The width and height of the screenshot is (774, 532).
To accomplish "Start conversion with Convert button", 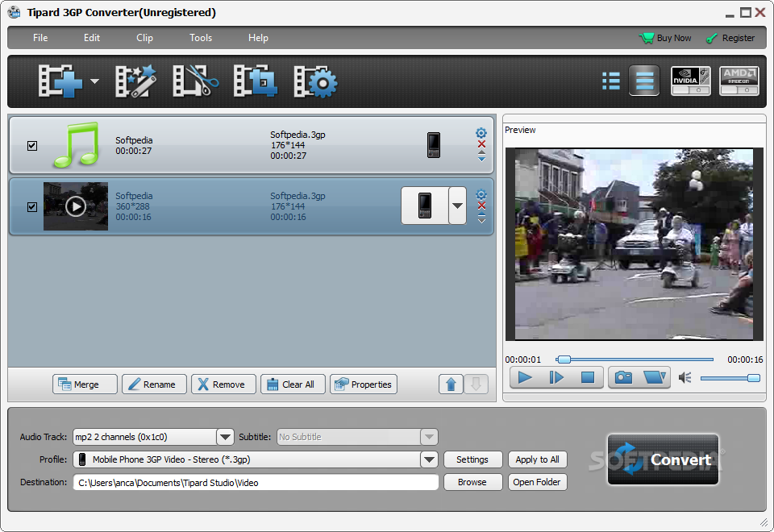I will coord(663,459).
